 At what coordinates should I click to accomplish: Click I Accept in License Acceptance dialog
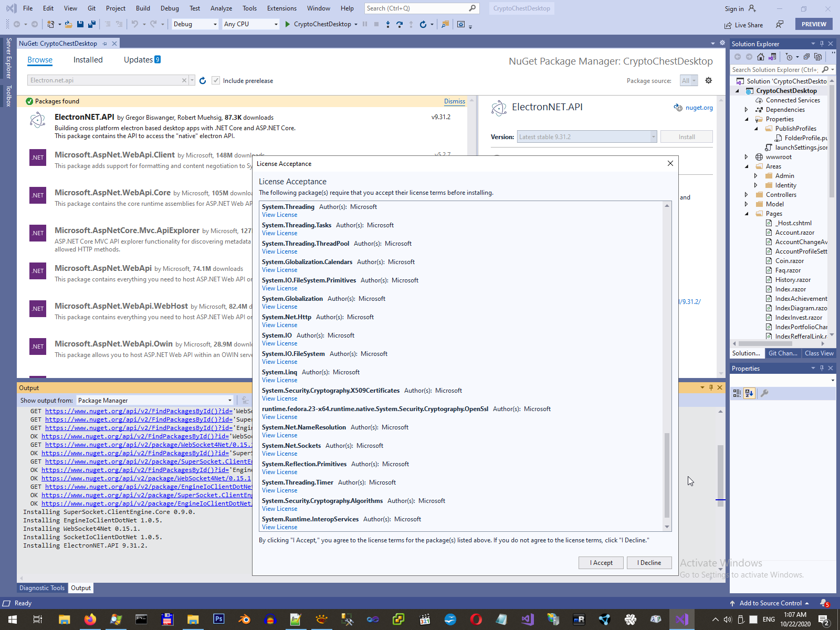(x=601, y=563)
